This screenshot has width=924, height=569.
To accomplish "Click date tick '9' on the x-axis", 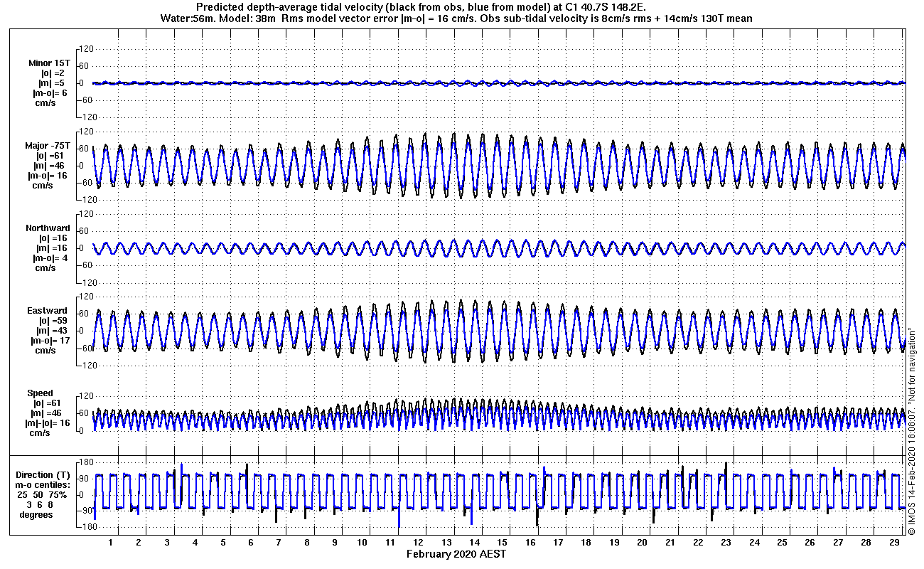I will 334,542.
